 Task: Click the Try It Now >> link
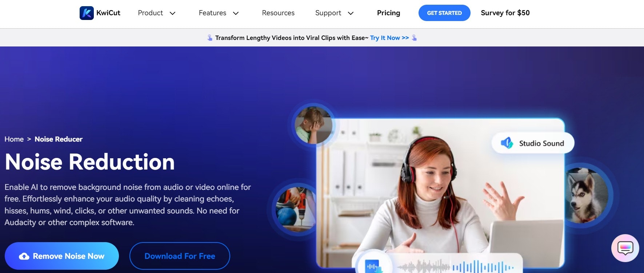(x=389, y=38)
